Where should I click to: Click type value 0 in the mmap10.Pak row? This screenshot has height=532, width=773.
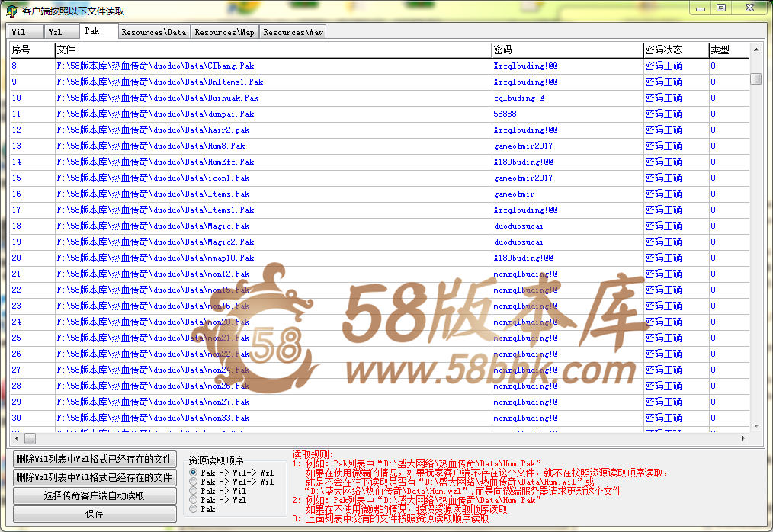713,258
